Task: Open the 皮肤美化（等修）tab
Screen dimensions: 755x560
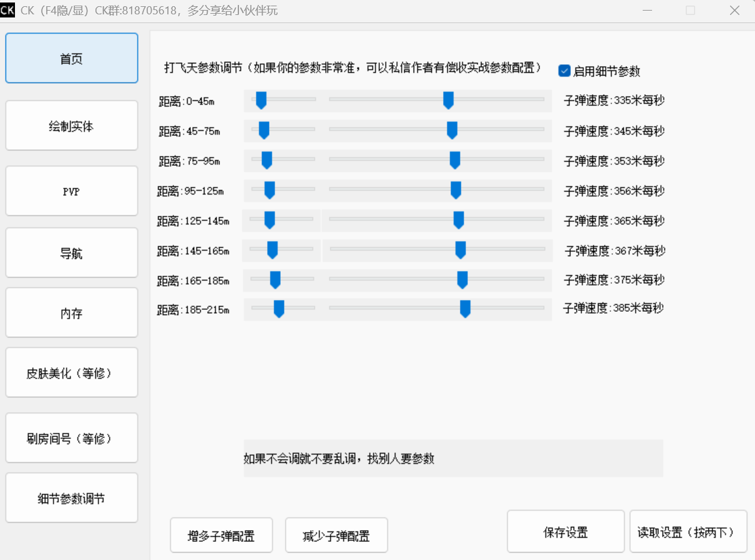Action: (x=72, y=373)
